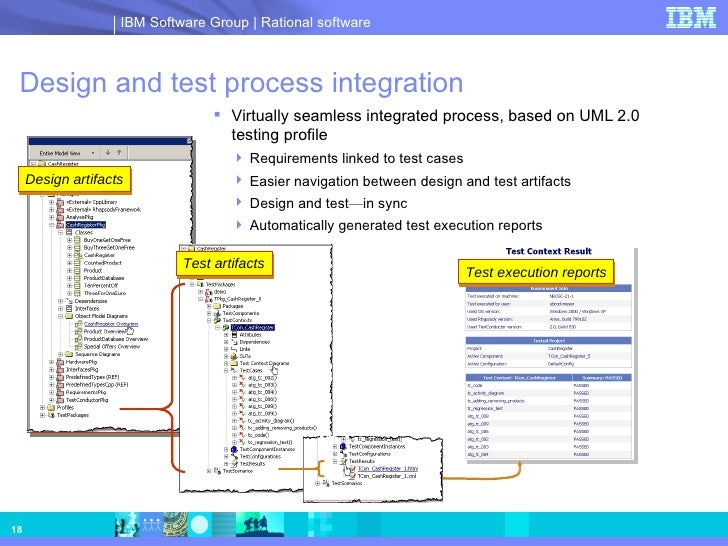Select PredefinedTypes (REF) package
Image resolution: width=728 pixels, height=546 pixels.
(92, 377)
